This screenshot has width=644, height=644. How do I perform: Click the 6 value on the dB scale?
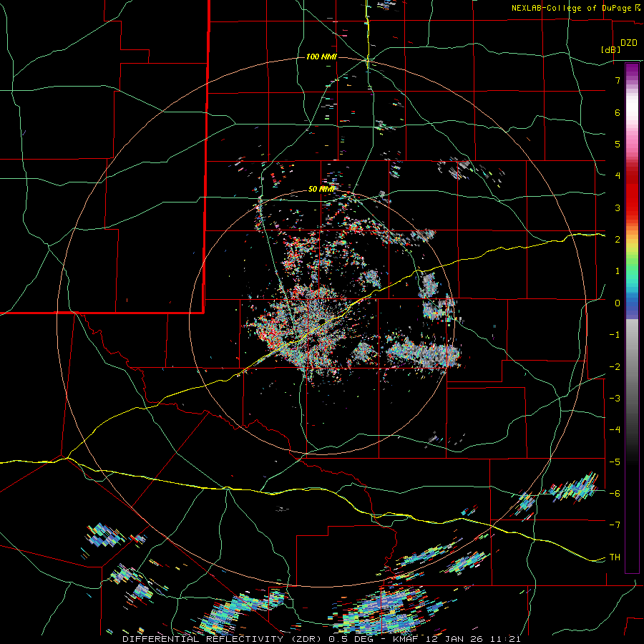click(618, 112)
